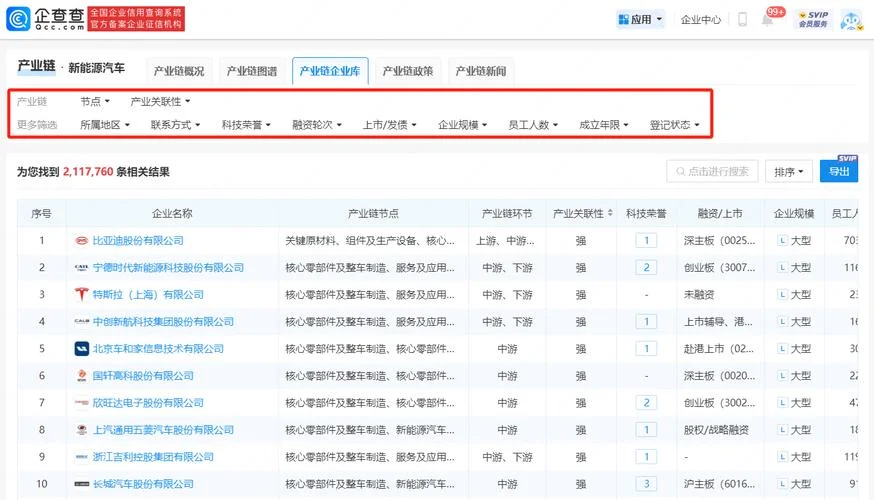This screenshot has height=500, width=874.
Task: Expand the 融资轮次 filter dropdown
Action: [x=317, y=125]
